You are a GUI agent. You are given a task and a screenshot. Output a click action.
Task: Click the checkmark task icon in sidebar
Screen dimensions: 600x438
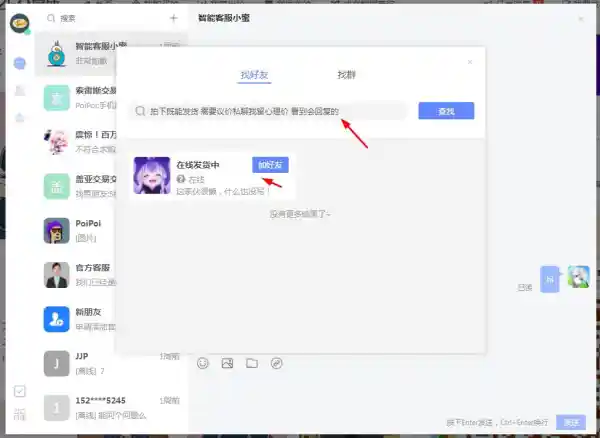pos(19,391)
